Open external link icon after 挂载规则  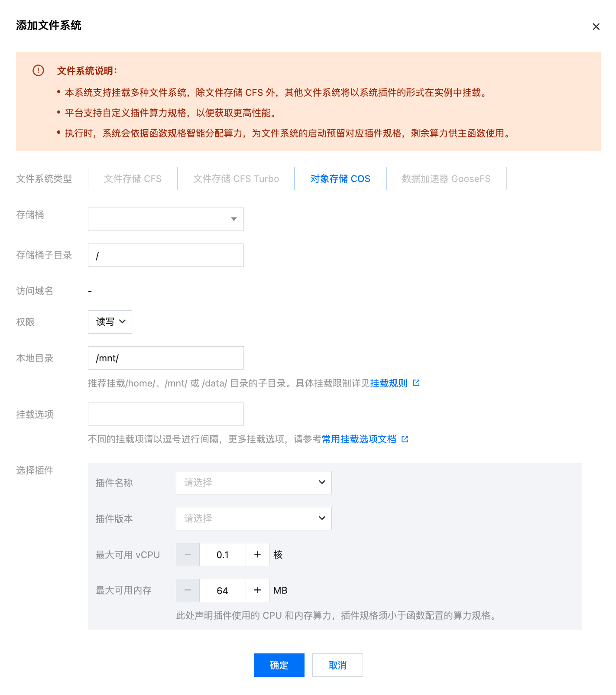coord(416,383)
